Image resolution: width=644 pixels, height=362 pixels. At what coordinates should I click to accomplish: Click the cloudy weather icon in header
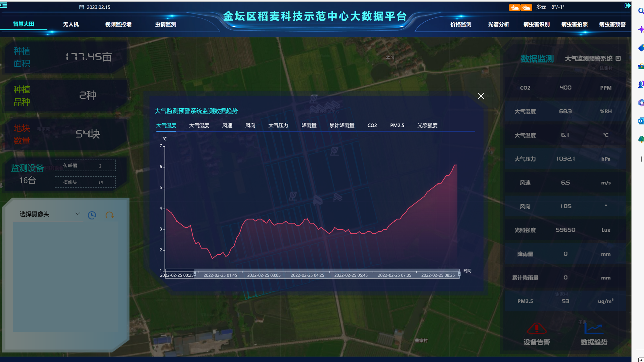(520, 7)
